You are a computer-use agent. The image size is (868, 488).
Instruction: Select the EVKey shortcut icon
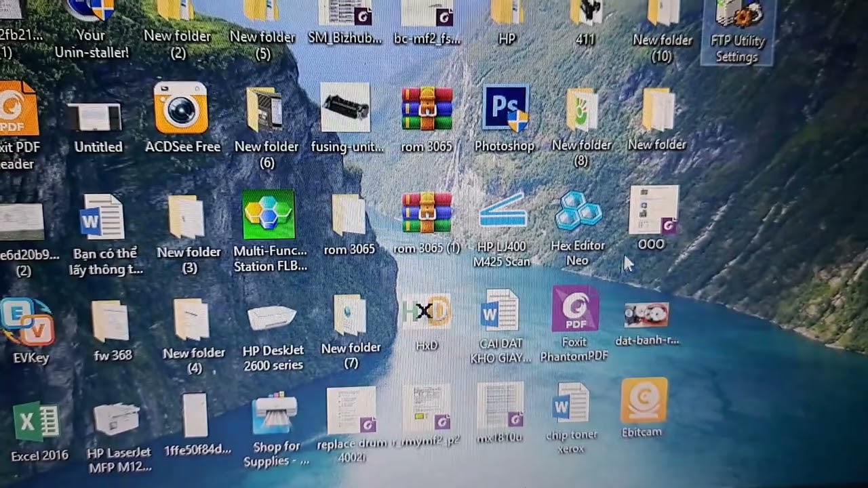click(x=27, y=322)
